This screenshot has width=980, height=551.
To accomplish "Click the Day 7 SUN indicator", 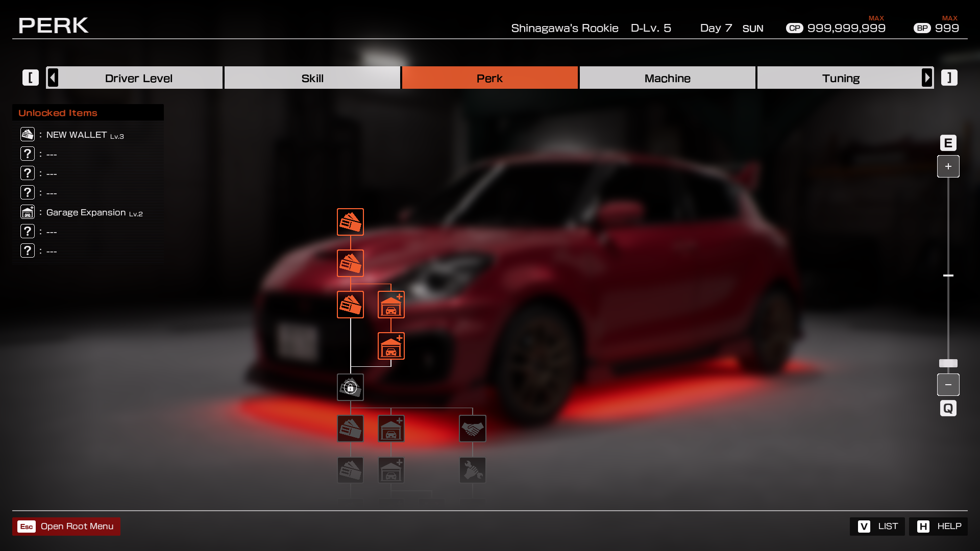I will tap(731, 28).
